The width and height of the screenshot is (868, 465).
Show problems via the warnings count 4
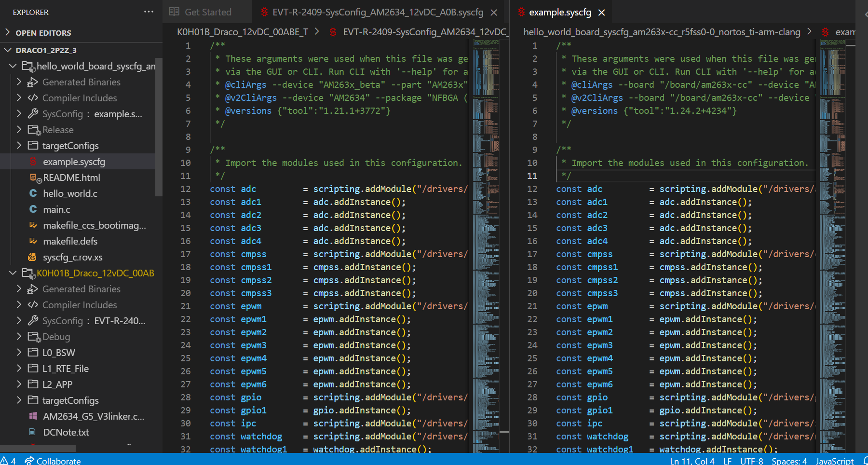(8, 461)
